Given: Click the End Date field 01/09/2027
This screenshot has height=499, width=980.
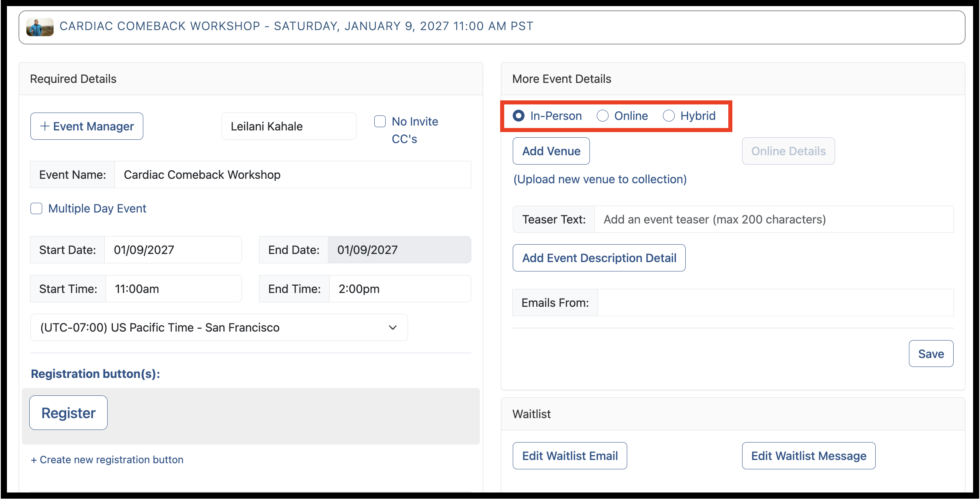Looking at the screenshot, I should tap(399, 250).
